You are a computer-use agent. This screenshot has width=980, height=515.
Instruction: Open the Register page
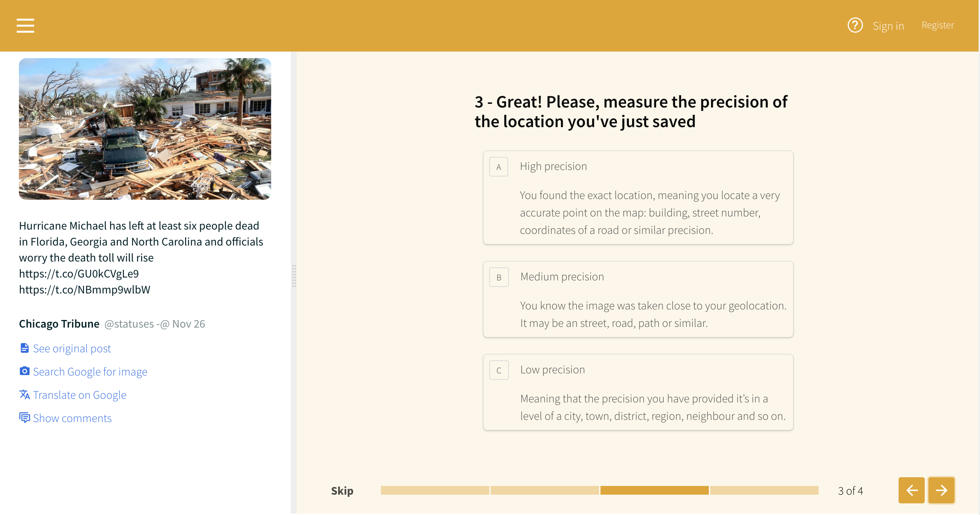point(937,25)
